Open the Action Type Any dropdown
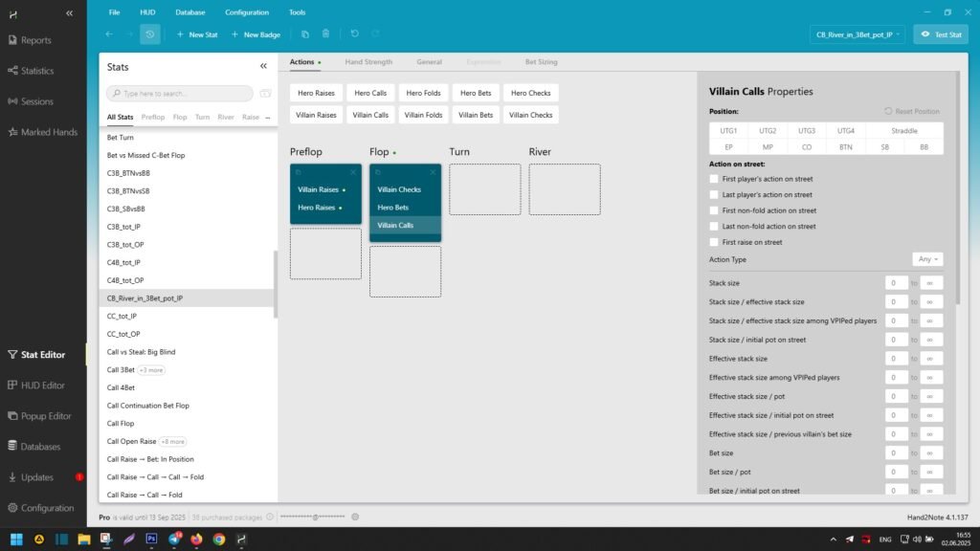 click(x=927, y=259)
